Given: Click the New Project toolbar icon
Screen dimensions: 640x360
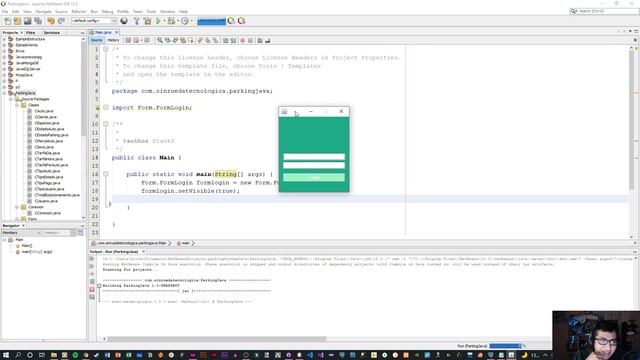Looking at the screenshot, I should pos(17,21).
